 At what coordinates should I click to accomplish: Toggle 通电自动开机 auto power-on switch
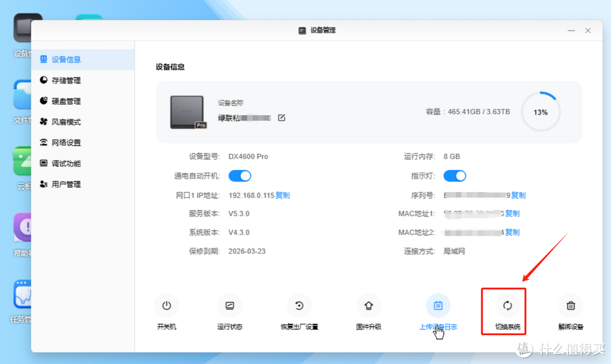[x=240, y=176]
